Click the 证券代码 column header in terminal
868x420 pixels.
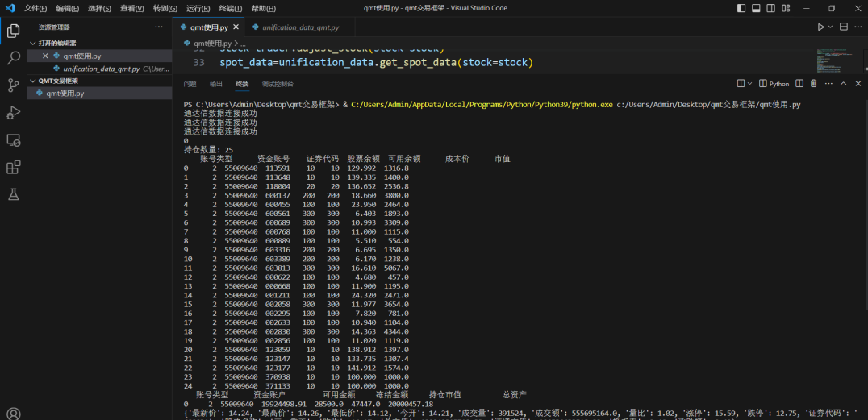click(x=322, y=159)
